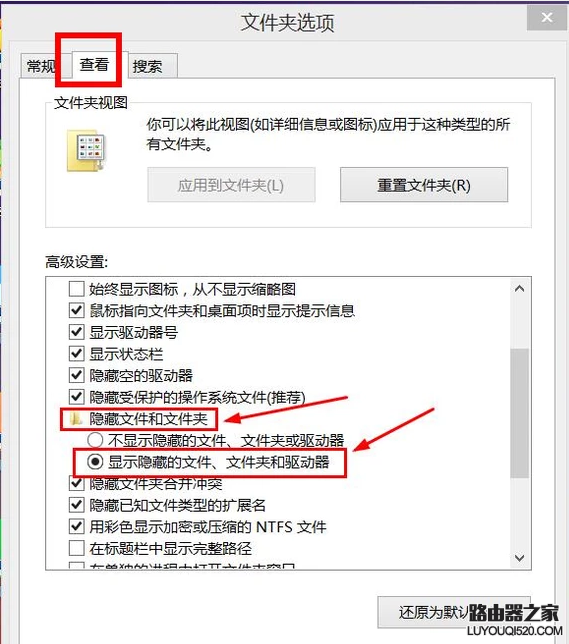This screenshot has height=644, width=569.
Task: Select 显示隐藏的文件、文件夹和驱动器 radio option
Action: (95, 462)
